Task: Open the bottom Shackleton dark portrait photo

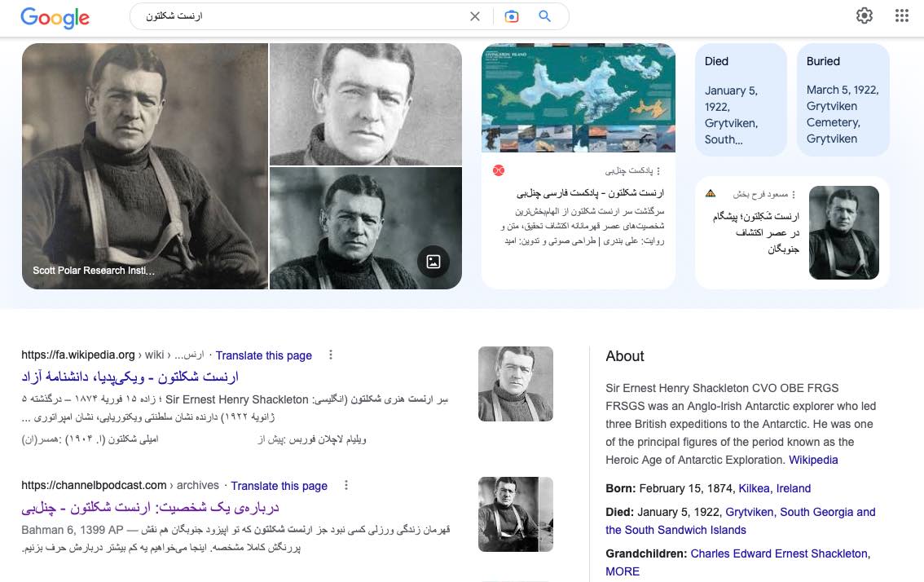Action: [x=366, y=228]
